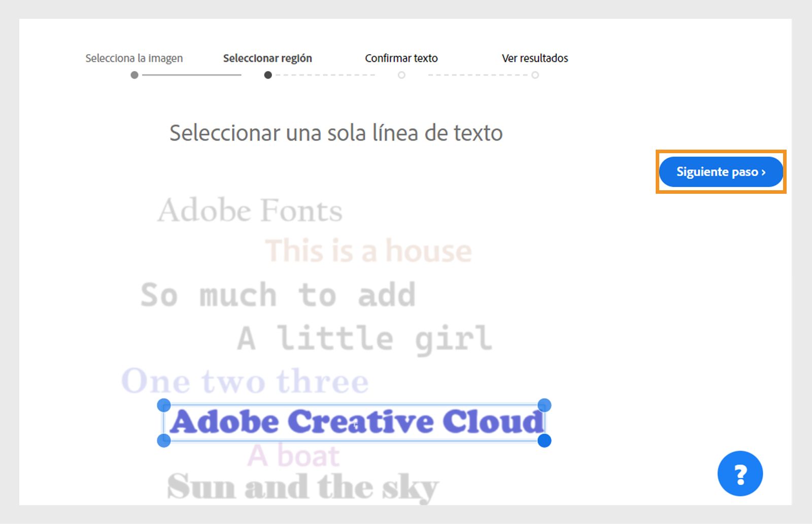Screen dimensions: 812x524
Task: Click the Selecciona la imagen step dot
Action: pos(134,75)
